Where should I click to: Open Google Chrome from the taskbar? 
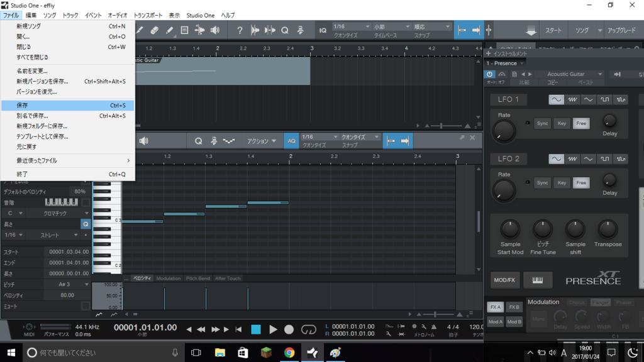289,353
